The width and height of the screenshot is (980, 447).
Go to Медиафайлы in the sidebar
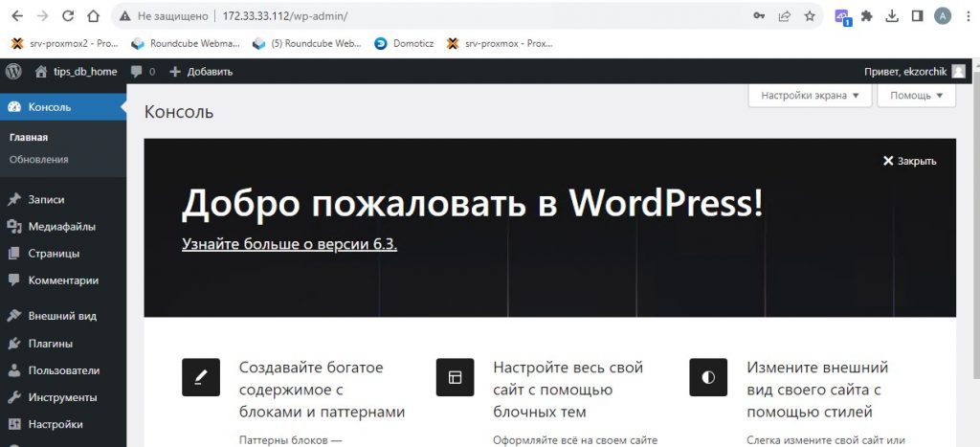point(61,227)
